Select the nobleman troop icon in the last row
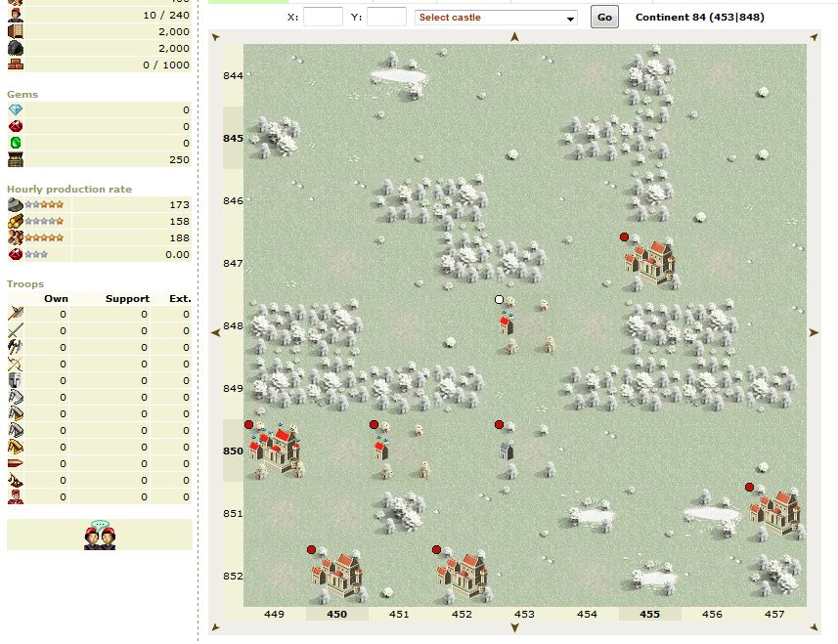 click(x=15, y=496)
